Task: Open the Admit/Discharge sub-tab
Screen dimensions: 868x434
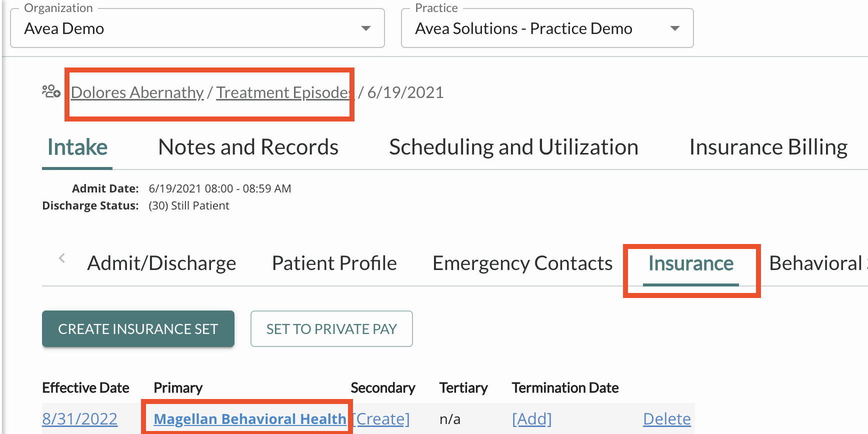Action: tap(161, 262)
